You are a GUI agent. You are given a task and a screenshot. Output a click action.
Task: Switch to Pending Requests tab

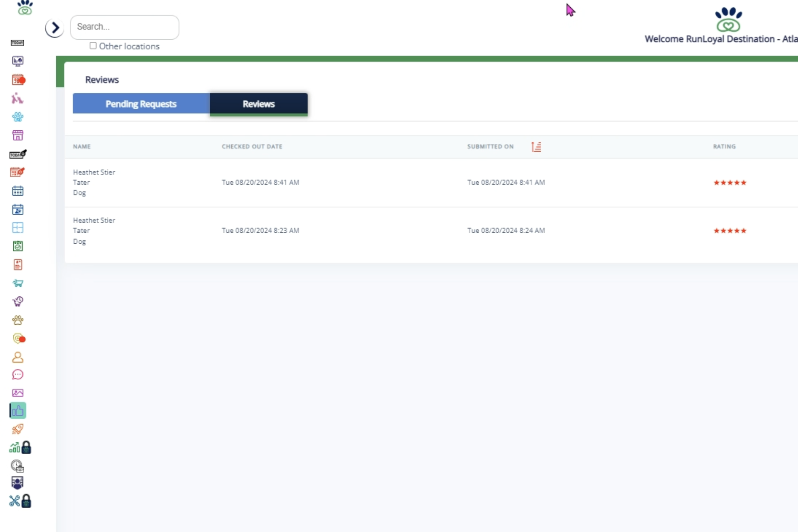click(141, 104)
